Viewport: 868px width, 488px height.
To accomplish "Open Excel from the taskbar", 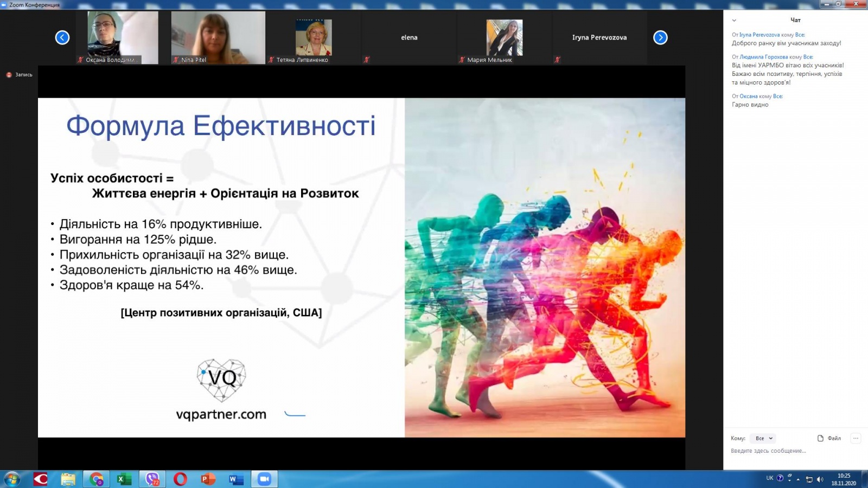I will (x=124, y=479).
